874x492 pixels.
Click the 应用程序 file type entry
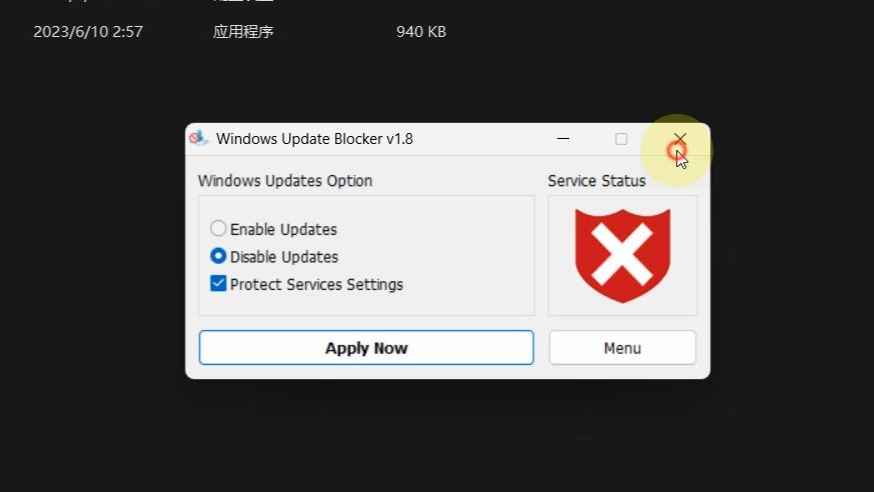point(243,32)
